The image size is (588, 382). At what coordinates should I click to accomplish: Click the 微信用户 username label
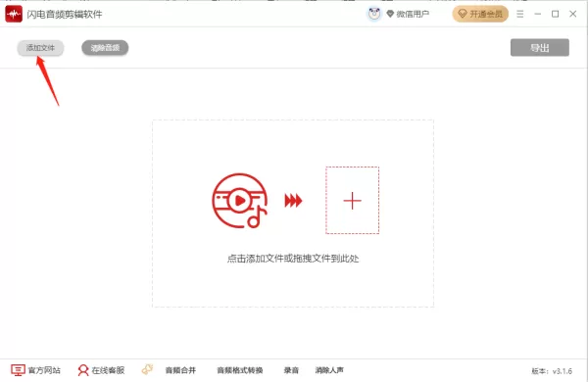(x=413, y=15)
